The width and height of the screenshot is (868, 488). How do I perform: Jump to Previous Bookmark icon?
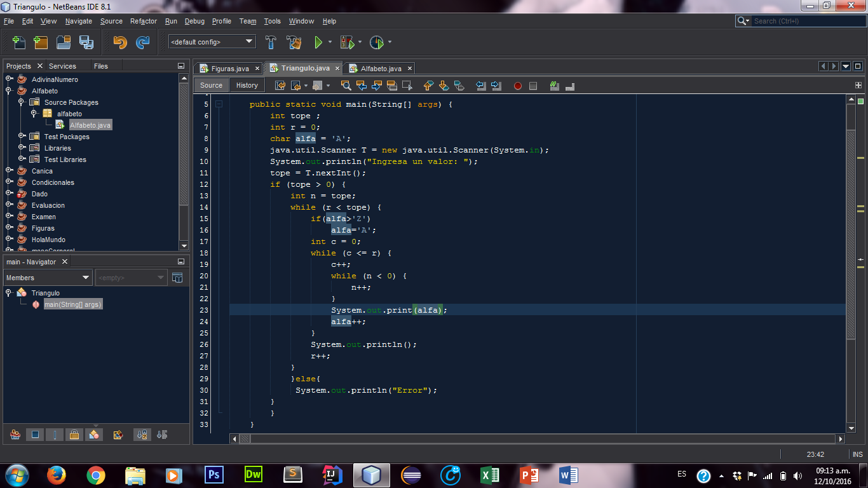428,86
